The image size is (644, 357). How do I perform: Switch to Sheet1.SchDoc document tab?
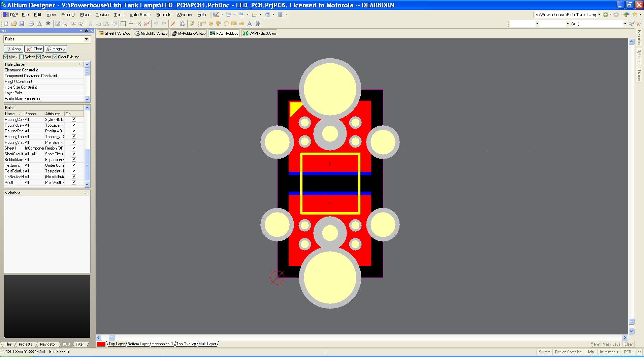pyautogui.click(x=114, y=33)
